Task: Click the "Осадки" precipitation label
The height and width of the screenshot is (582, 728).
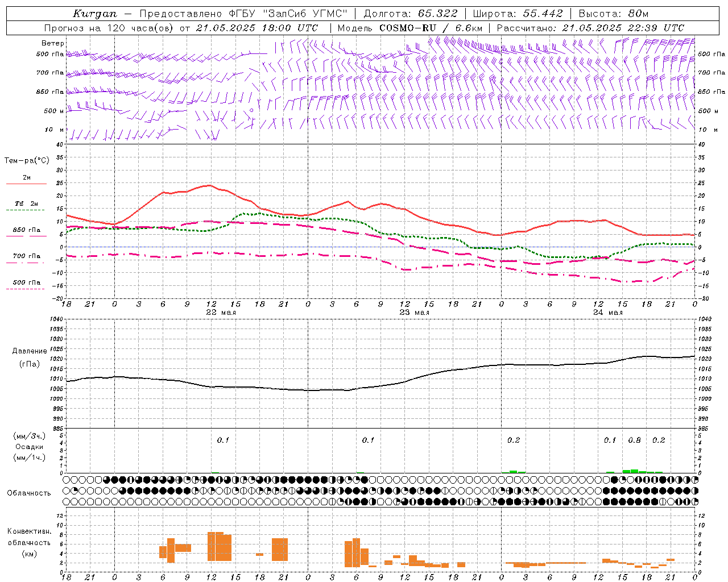Action: 30,447
